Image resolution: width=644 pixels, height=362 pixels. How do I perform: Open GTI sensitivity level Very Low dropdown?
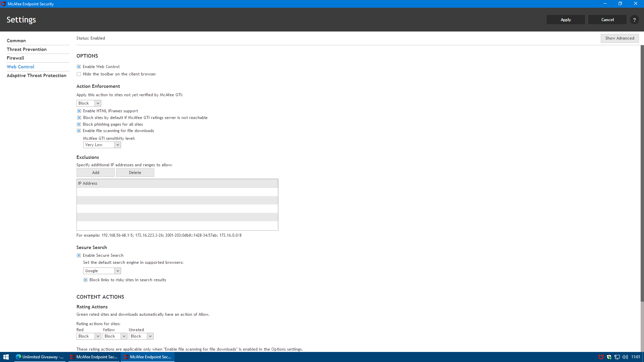[117, 145]
